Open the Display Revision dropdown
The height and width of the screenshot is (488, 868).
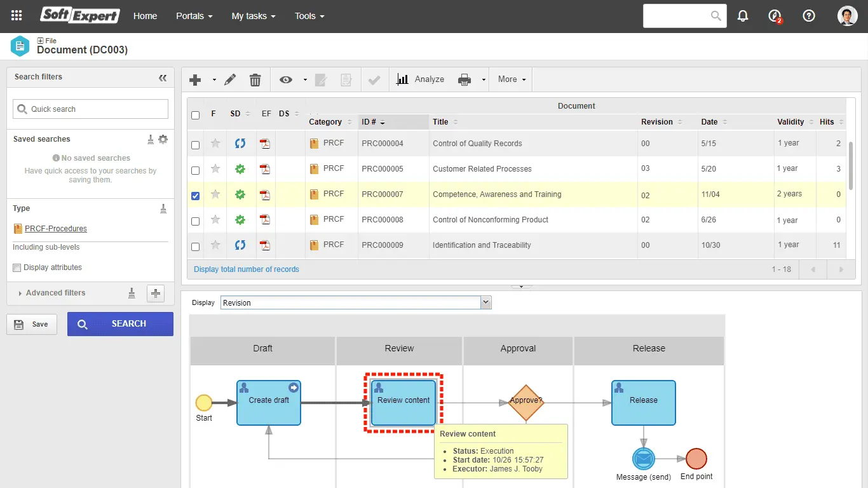[486, 302]
